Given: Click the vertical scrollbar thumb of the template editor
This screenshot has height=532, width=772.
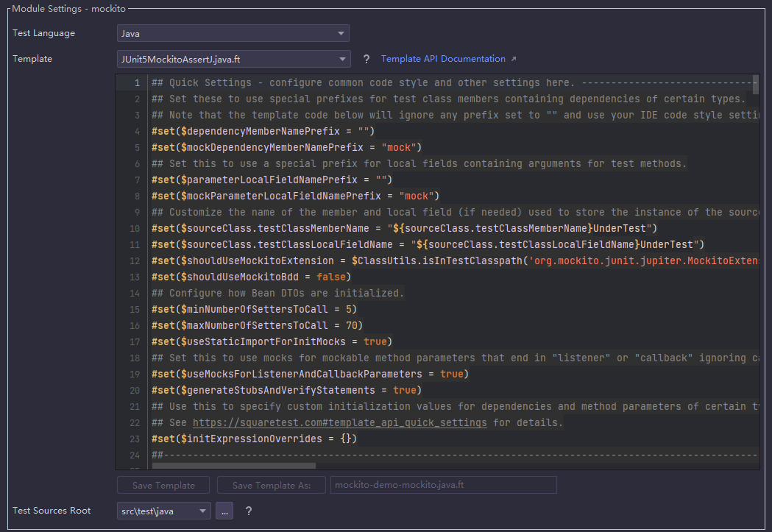Looking at the screenshot, I should coord(756,84).
